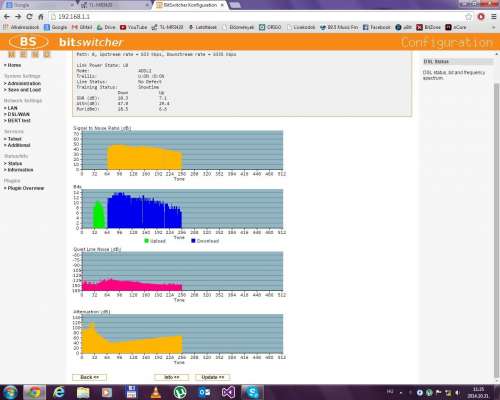
Task: Click the taskbar clock
Action: tap(478, 392)
